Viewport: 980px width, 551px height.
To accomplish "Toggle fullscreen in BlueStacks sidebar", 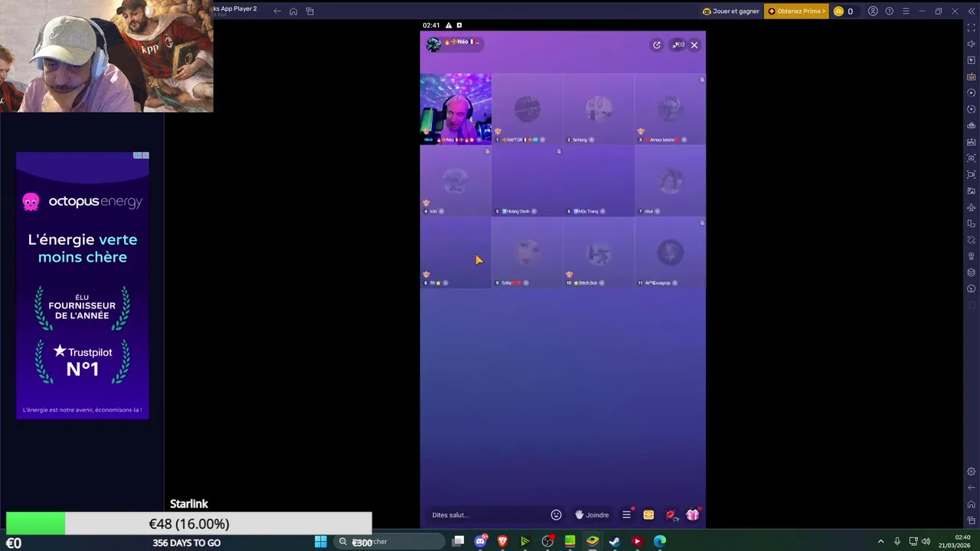I will pos(972,28).
